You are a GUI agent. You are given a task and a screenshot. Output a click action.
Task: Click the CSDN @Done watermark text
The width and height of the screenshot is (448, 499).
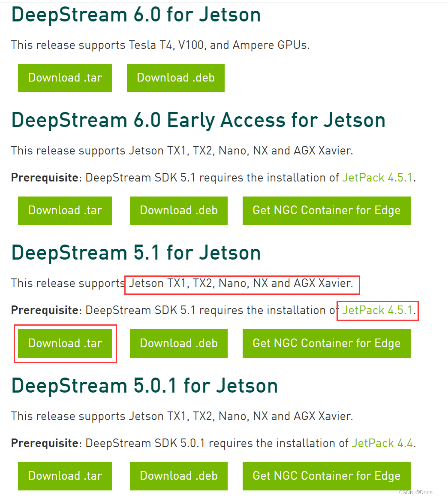point(421,493)
